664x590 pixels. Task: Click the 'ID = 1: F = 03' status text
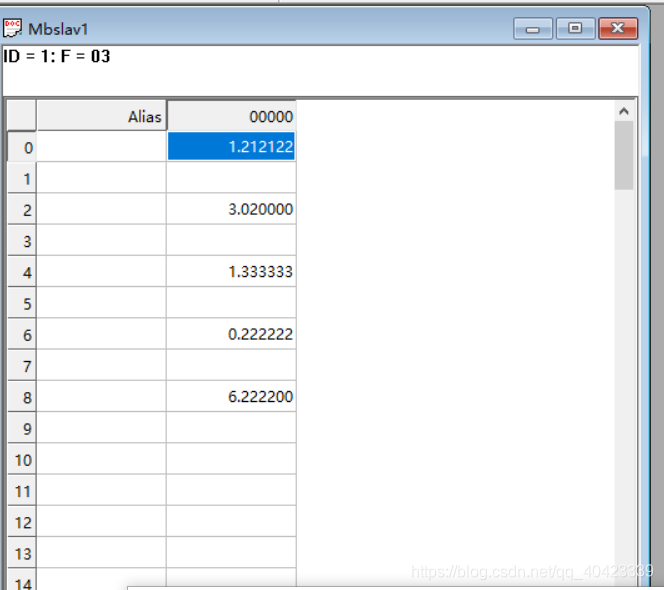57,56
